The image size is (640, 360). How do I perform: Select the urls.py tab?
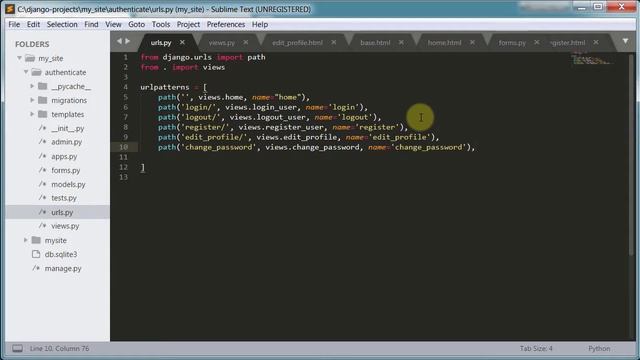coord(161,42)
